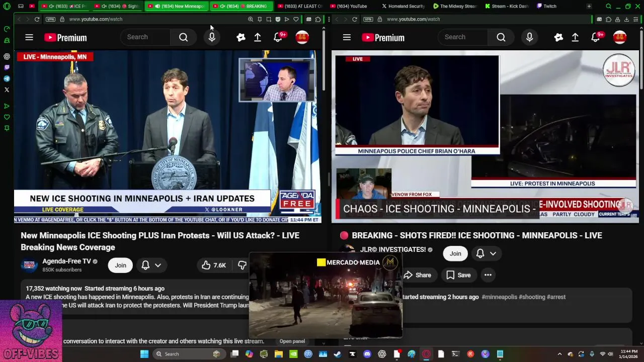Join Agenda-Free TV channel membership
This screenshot has width=644, height=362.
pos(120,265)
